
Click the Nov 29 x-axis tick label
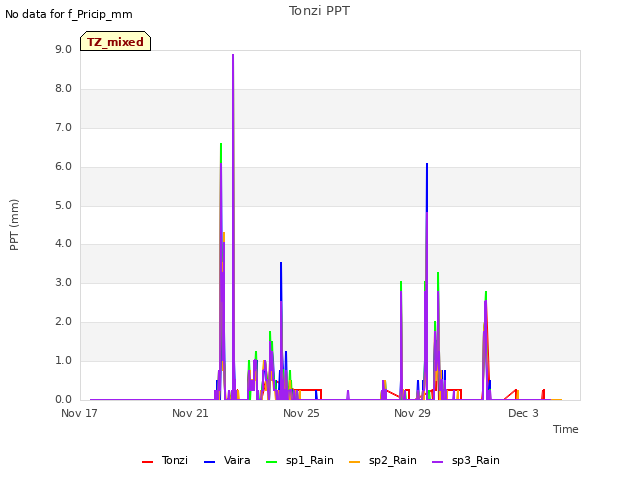pos(412,413)
